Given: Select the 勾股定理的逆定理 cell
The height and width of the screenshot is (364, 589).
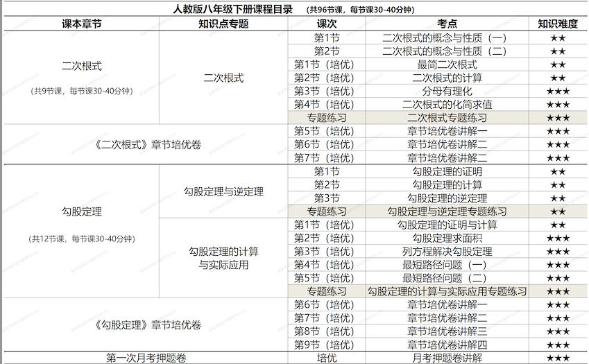Looking at the screenshot, I should tap(447, 198).
